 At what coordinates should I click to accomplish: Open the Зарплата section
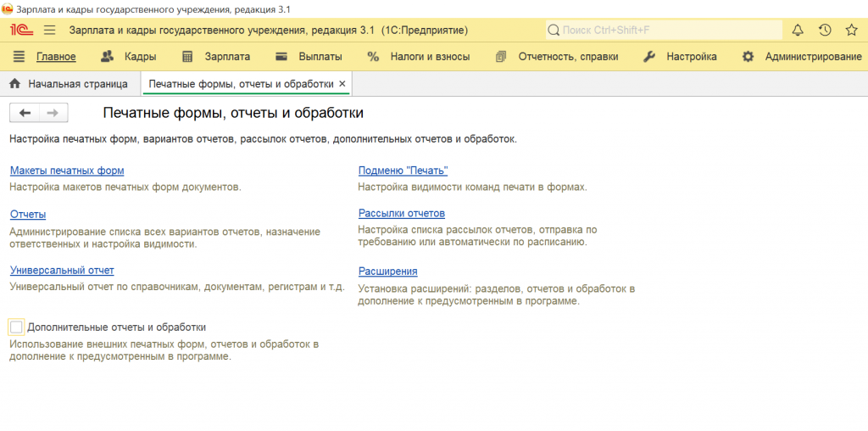(x=226, y=57)
